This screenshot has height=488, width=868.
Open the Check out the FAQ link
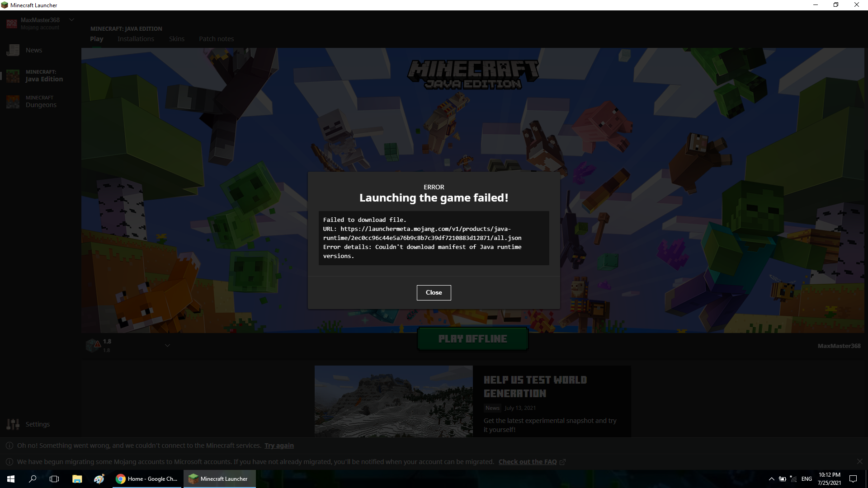click(528, 462)
